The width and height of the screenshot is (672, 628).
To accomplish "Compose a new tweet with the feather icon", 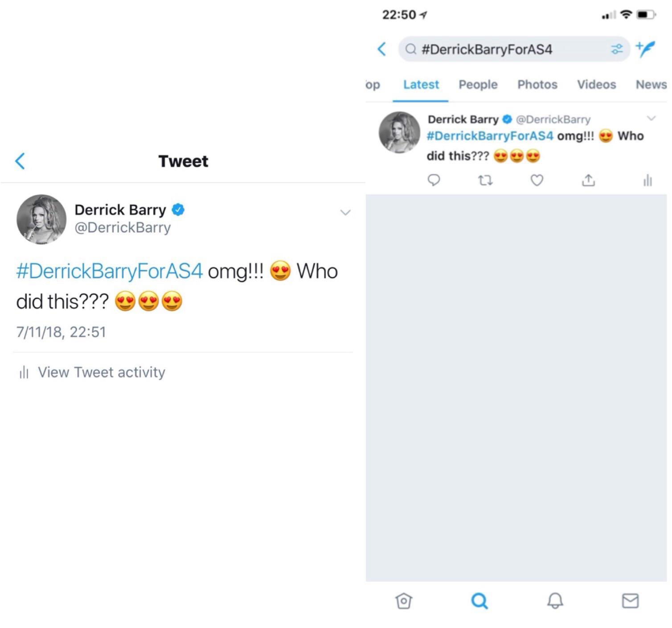I will 646,49.
